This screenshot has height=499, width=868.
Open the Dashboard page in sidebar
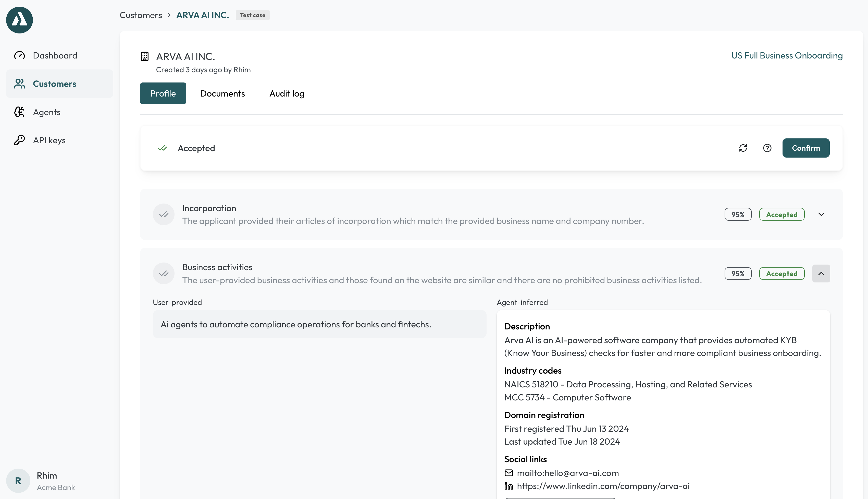pos(55,55)
